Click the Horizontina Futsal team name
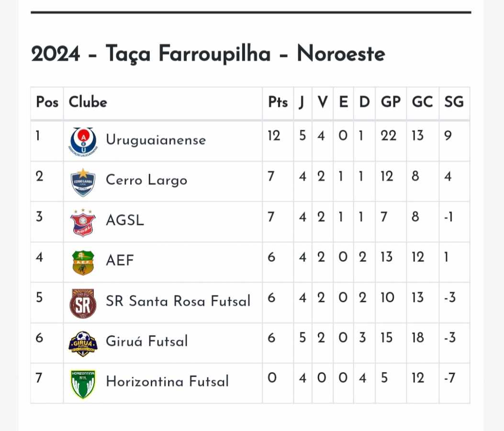 [x=167, y=382]
